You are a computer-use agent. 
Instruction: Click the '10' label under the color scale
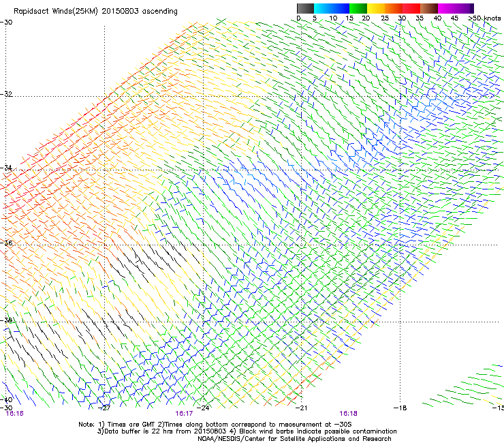[333, 18]
